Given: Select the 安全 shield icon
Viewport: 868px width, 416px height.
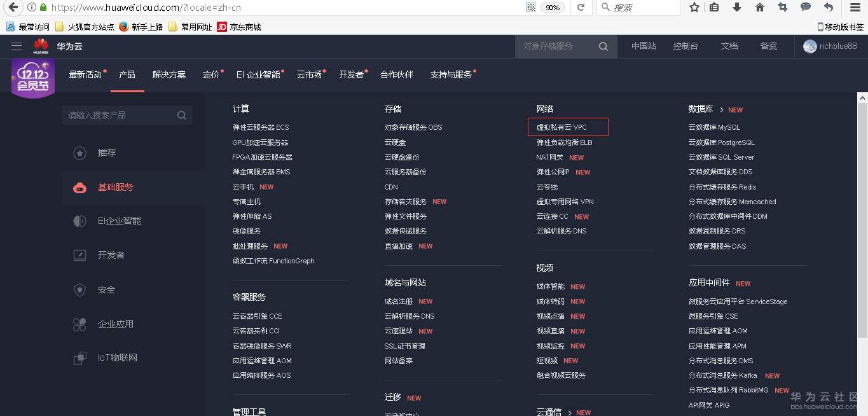Looking at the screenshot, I should (79, 289).
